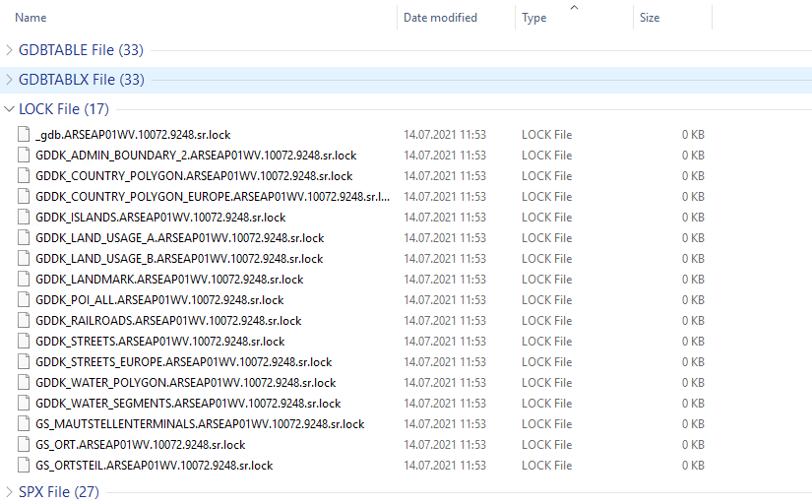Select file GDDK_RAILROADS.ARSEAP01WV.10072.9248.sr.lock
Image resolution: width=812 pixels, height=504 pixels.
tap(168, 321)
